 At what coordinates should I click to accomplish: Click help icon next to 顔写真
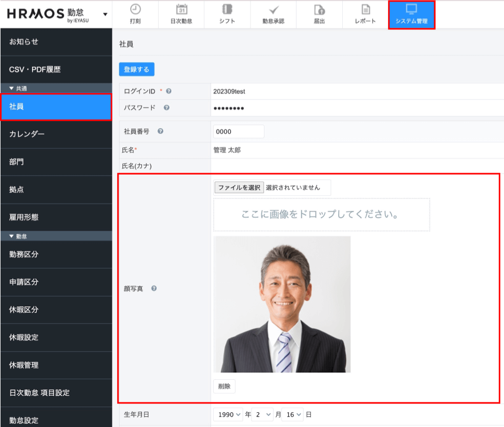coord(154,289)
